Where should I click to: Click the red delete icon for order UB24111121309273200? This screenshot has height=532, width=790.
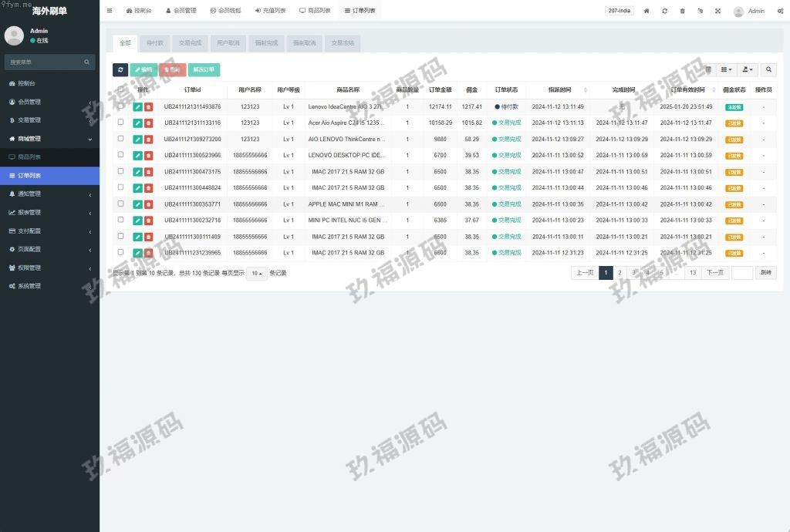(148, 140)
